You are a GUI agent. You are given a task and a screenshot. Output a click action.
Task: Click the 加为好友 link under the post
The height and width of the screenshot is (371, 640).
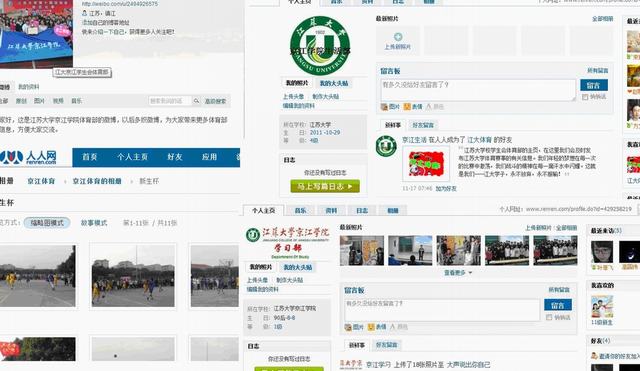(x=446, y=189)
